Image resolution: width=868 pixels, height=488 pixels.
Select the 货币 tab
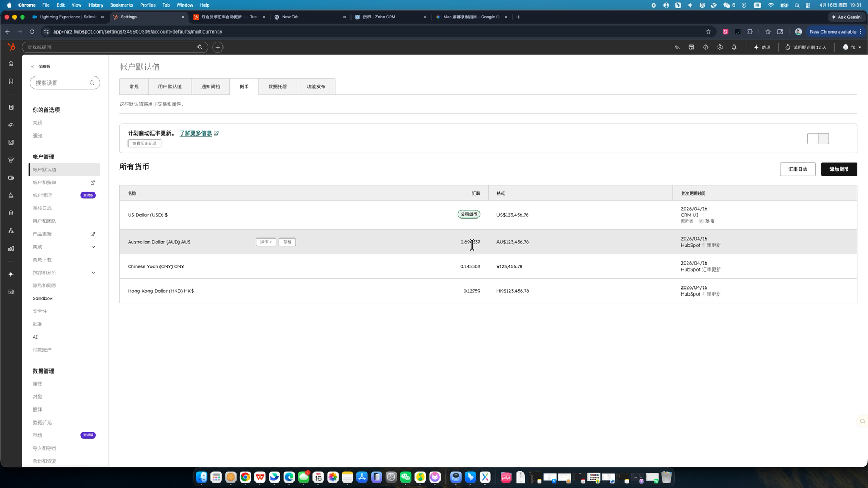(x=244, y=86)
